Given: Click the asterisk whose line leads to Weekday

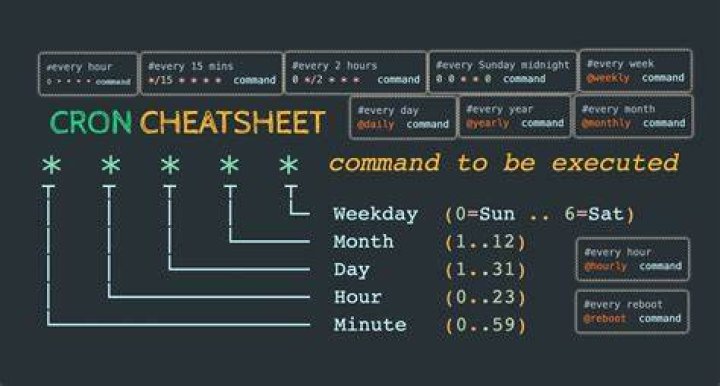Looking at the screenshot, I should tap(288, 165).
